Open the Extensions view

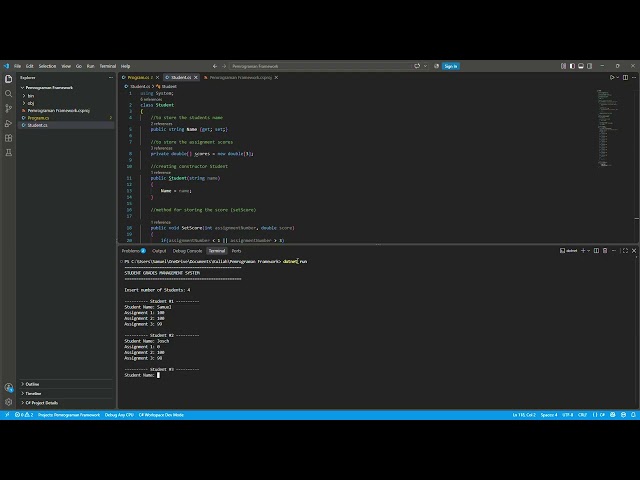click(x=9, y=138)
